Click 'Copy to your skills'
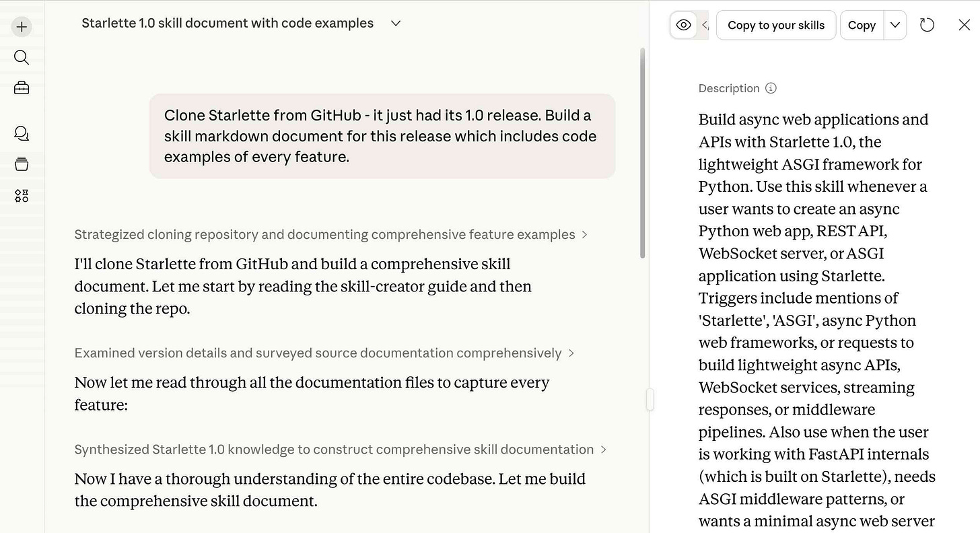The width and height of the screenshot is (980, 533). pos(776,25)
